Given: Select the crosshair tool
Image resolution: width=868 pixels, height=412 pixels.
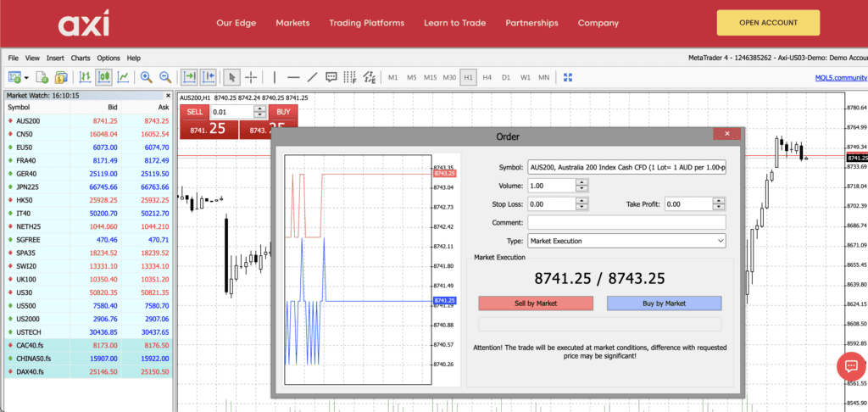Looking at the screenshot, I should pos(251,77).
